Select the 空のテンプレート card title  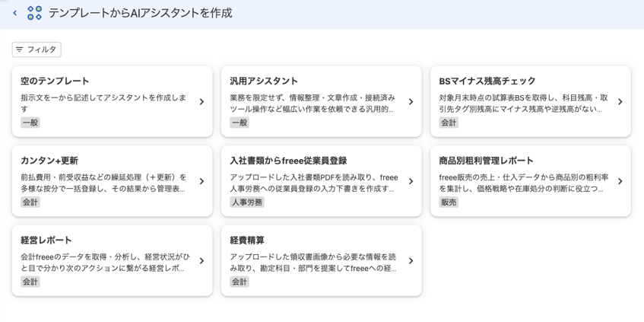pyautogui.click(x=55, y=81)
